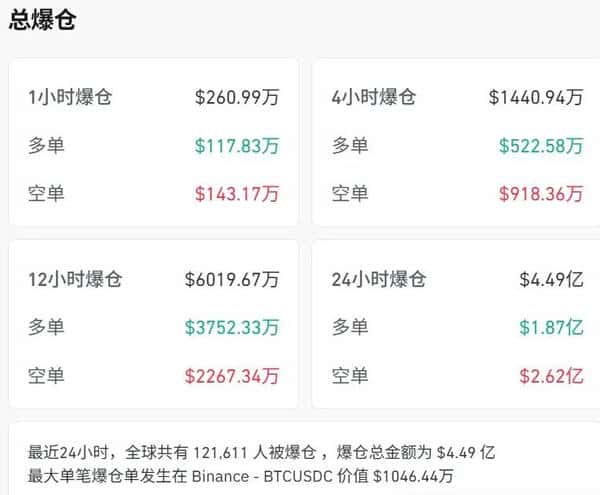Image resolution: width=600 pixels, height=495 pixels.
Task: Click the red $2267.34万 short value
Action: coord(232,376)
